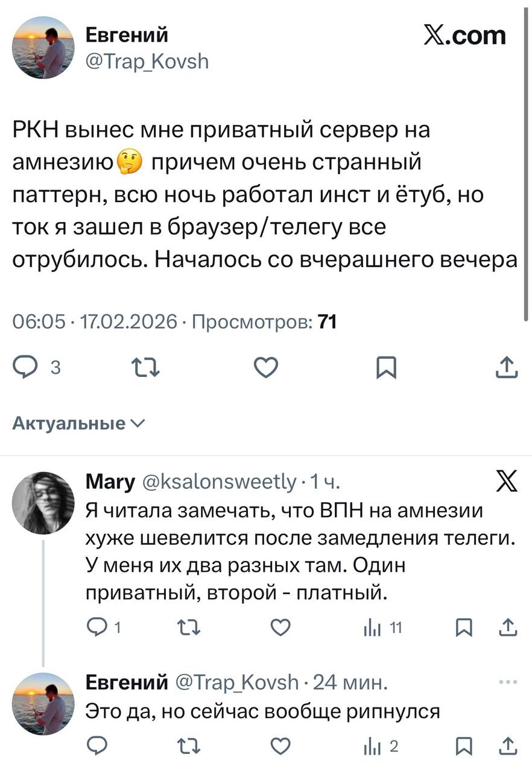The height and width of the screenshot is (772, 532).
Task: Open Евгений's profile avatar at top
Action: [x=43, y=48]
